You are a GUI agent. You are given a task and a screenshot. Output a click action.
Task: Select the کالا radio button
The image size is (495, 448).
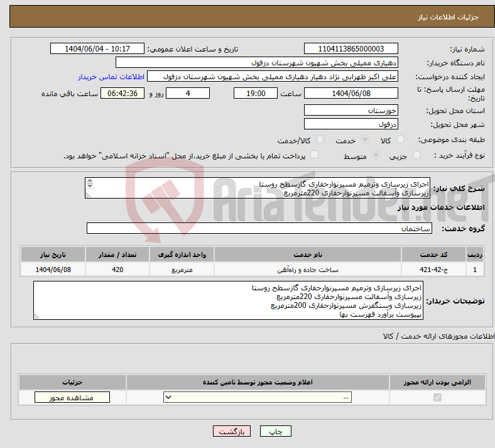tap(400, 139)
